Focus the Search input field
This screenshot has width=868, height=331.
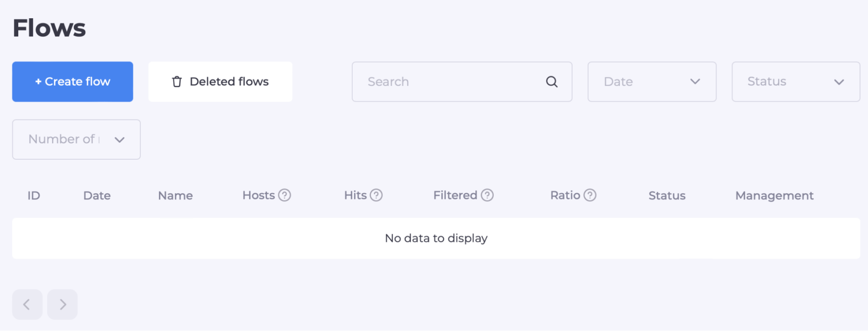tap(452, 82)
